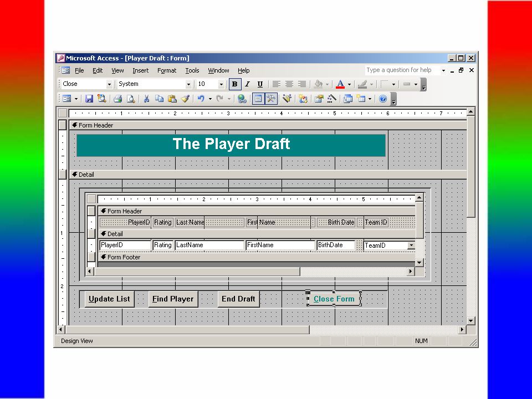This screenshot has width=532, height=399.
Task: Open the View menu
Action: coord(117,70)
